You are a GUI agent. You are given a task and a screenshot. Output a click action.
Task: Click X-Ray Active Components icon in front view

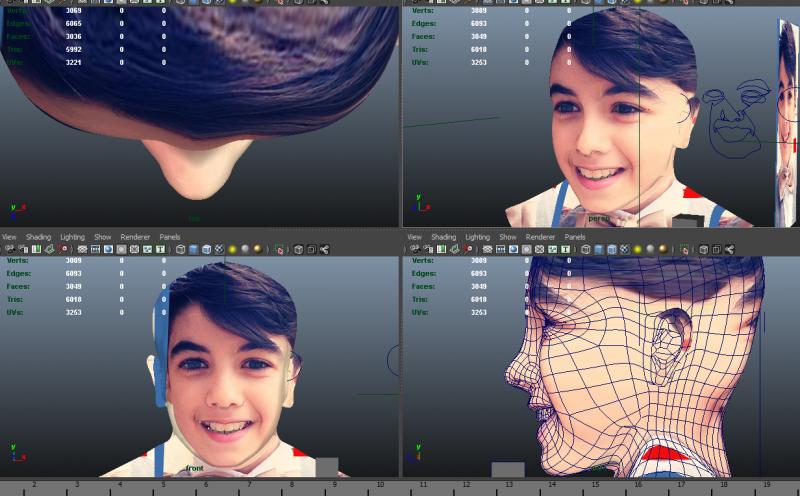click(x=311, y=249)
